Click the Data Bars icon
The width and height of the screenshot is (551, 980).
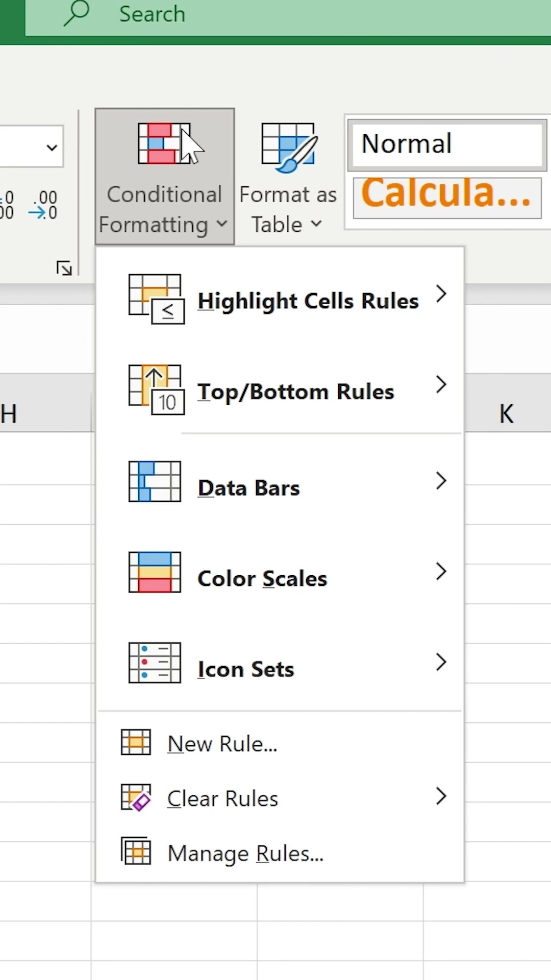tap(155, 481)
